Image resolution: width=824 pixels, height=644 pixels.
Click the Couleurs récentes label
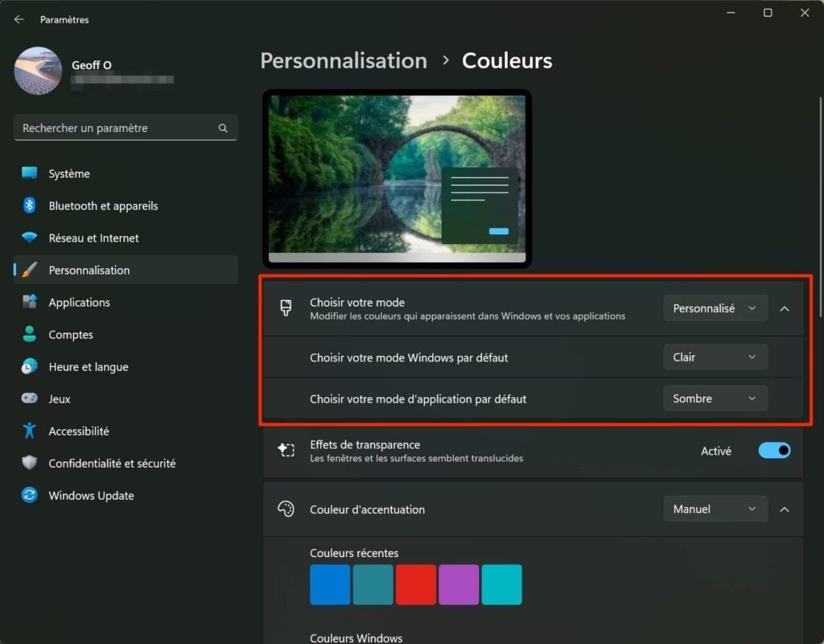(354, 553)
